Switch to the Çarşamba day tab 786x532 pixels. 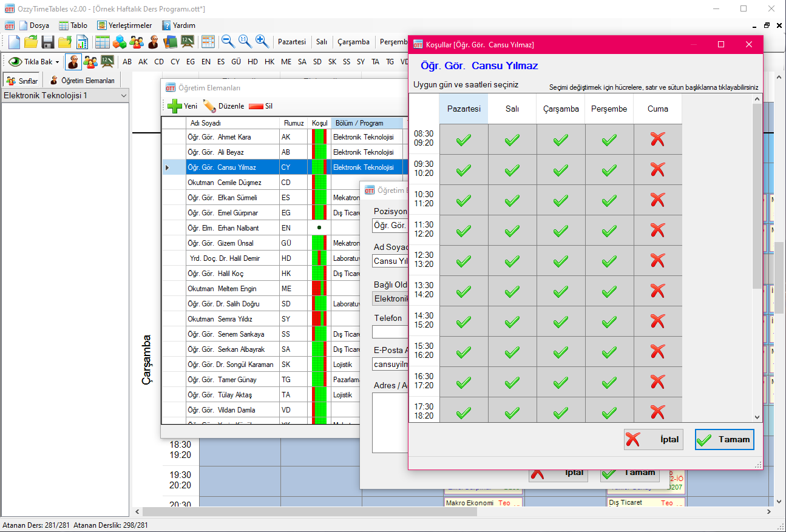tap(353, 42)
